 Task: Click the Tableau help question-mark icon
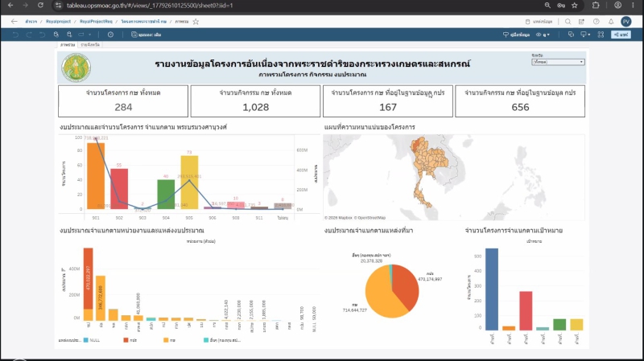(x=596, y=22)
